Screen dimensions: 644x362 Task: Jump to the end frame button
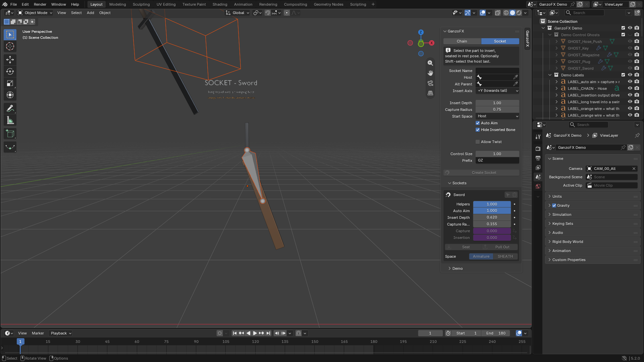(x=268, y=333)
